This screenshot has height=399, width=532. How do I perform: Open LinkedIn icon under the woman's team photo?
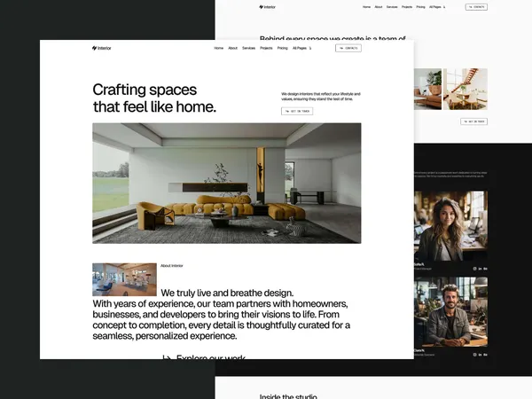pos(480,269)
